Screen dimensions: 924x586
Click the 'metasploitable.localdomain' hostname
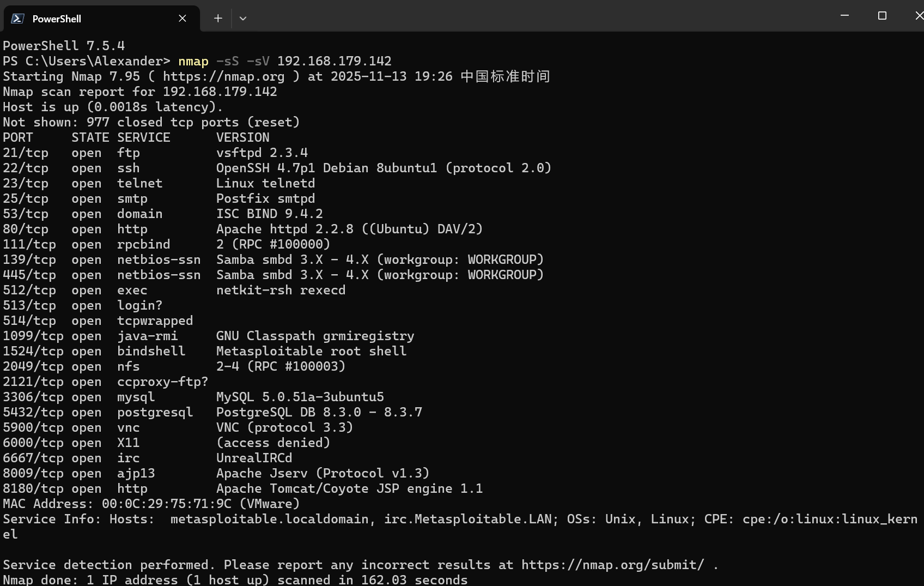click(x=270, y=519)
